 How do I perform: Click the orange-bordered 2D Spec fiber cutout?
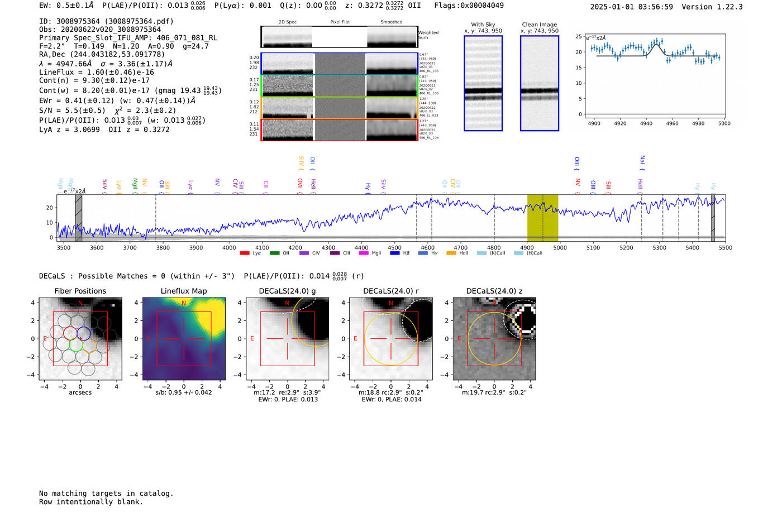pos(287,108)
